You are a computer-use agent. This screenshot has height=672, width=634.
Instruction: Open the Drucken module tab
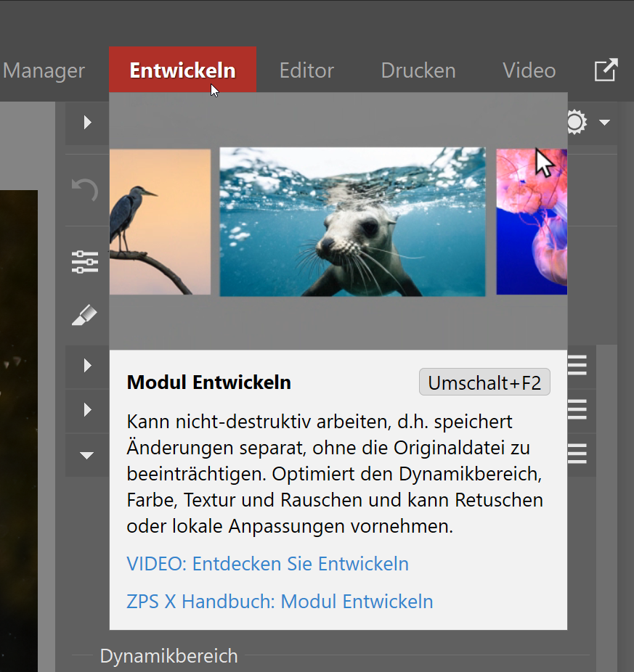pos(418,70)
